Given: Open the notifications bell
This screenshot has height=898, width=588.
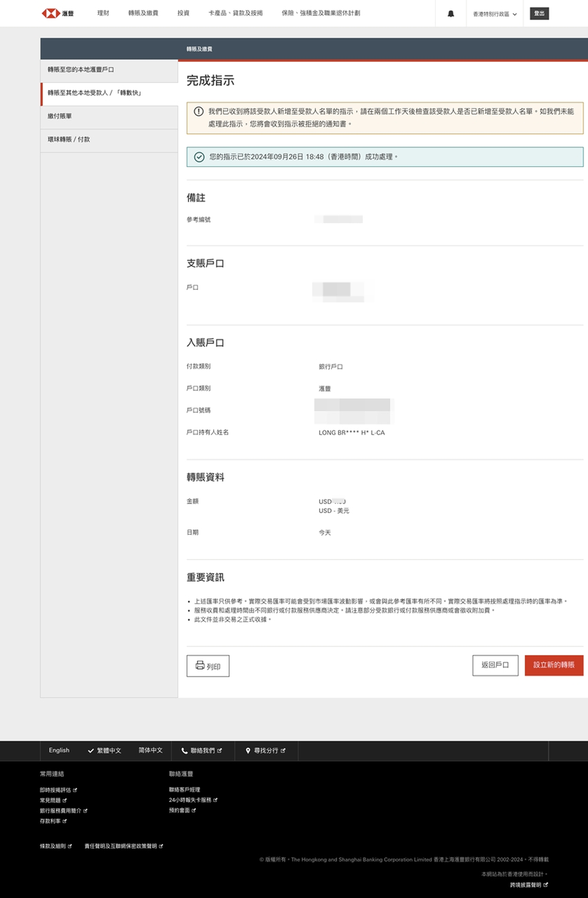Looking at the screenshot, I should [x=450, y=14].
